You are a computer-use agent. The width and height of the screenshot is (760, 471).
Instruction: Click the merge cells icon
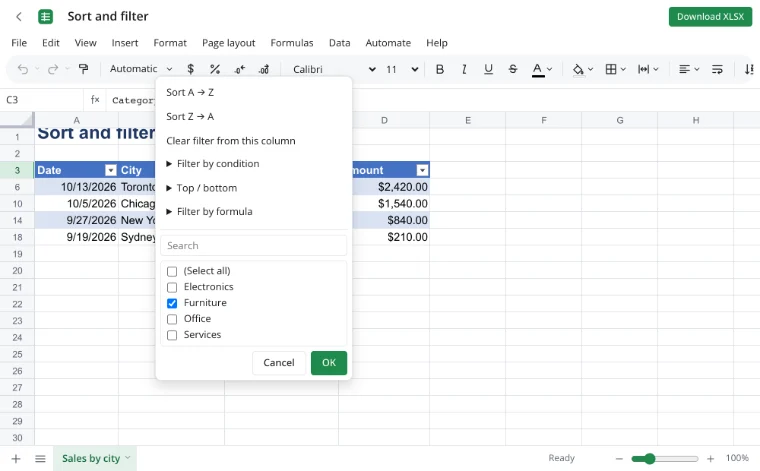643,69
